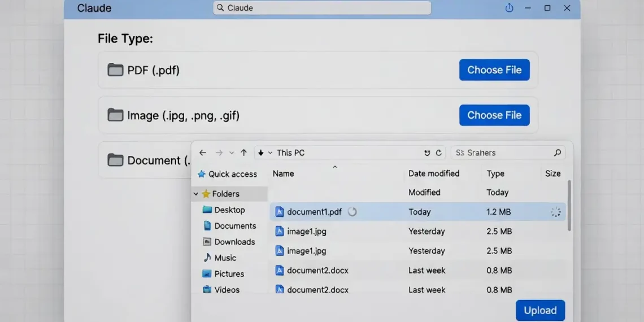Screen dimensions: 644x322
Task: Go back with the left arrow in file dialog
Action: coord(203,153)
